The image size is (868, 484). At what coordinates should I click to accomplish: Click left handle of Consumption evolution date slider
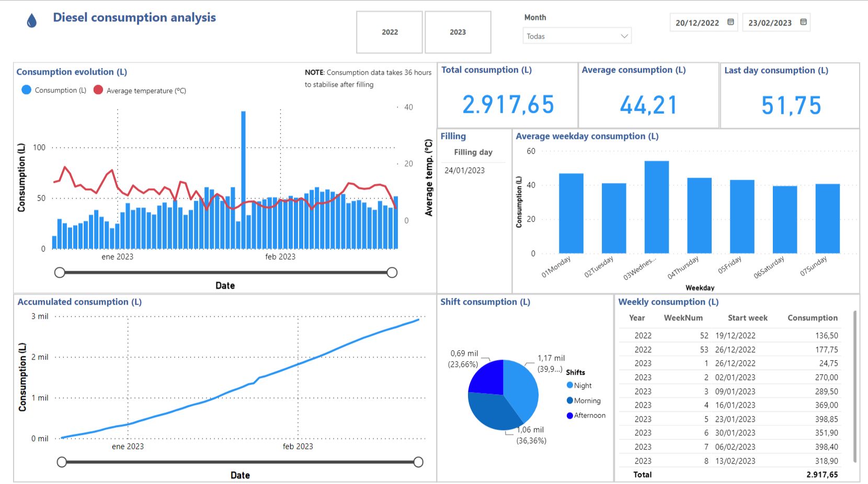tap(60, 272)
